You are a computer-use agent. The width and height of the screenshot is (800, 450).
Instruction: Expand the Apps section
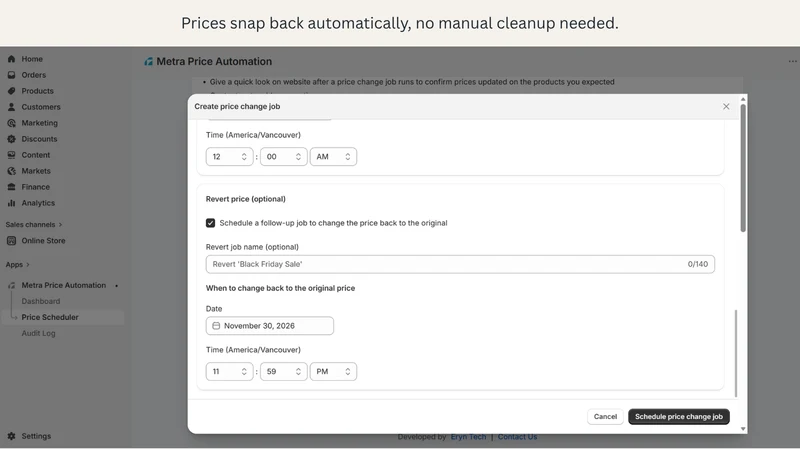17,265
